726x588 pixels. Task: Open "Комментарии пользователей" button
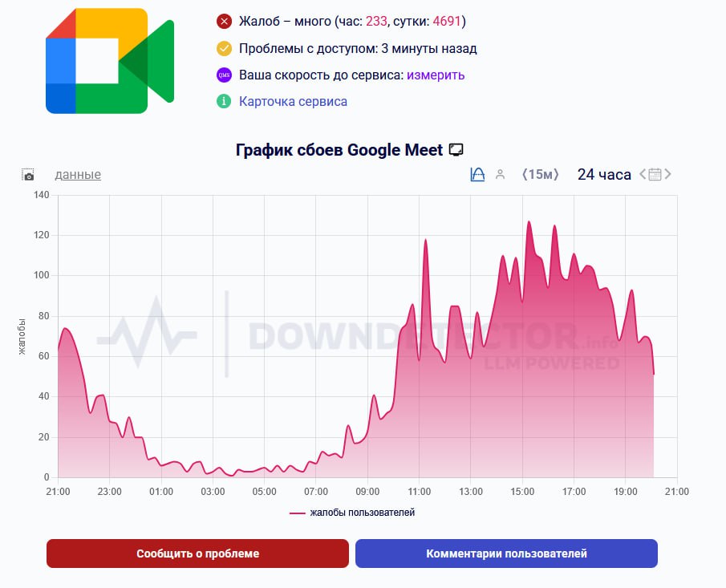(506, 554)
